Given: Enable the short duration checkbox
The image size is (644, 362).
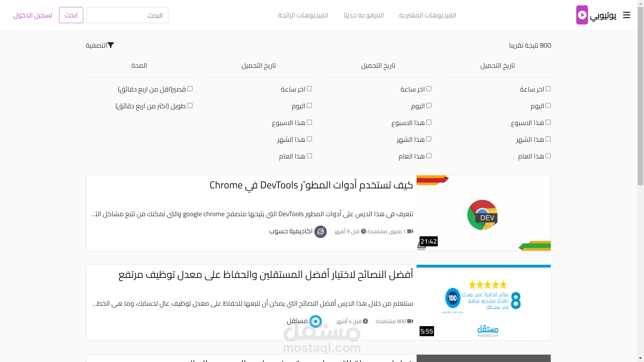Looking at the screenshot, I should [190, 89].
